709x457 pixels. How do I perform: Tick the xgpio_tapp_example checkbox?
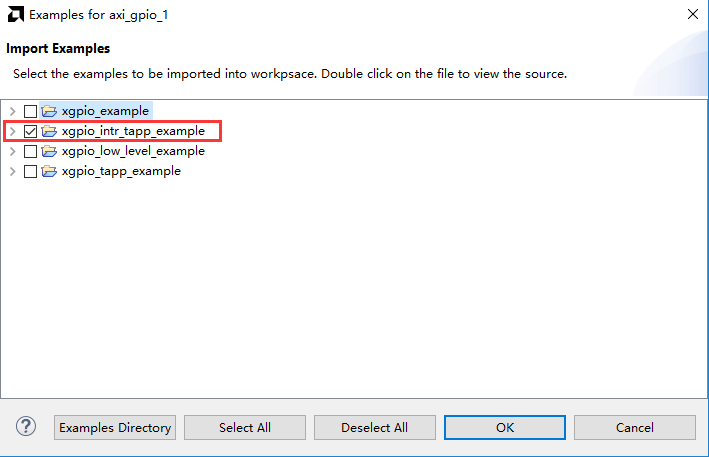[30, 172]
